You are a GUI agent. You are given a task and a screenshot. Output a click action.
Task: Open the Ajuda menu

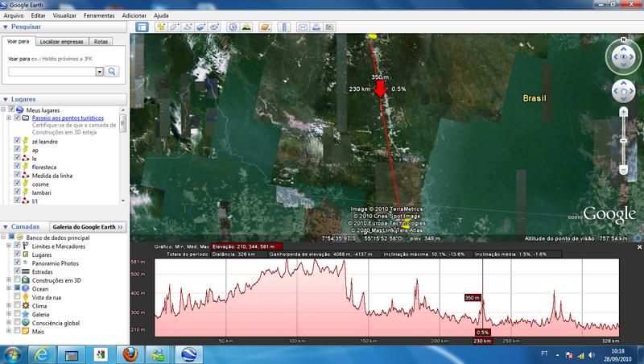point(161,15)
